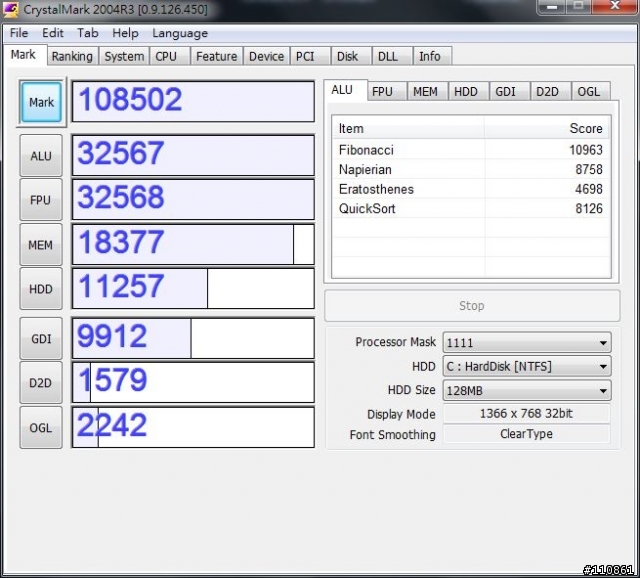Select the Napierian row
The width and height of the screenshot is (640, 578).
[x=471, y=169]
